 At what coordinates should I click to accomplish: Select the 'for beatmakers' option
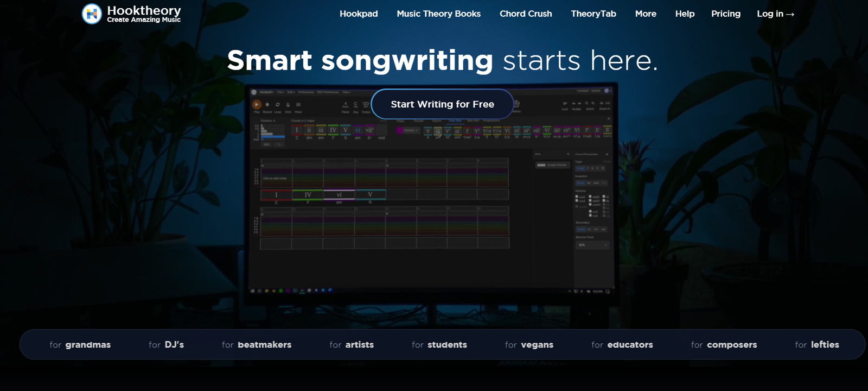pyautogui.click(x=257, y=345)
